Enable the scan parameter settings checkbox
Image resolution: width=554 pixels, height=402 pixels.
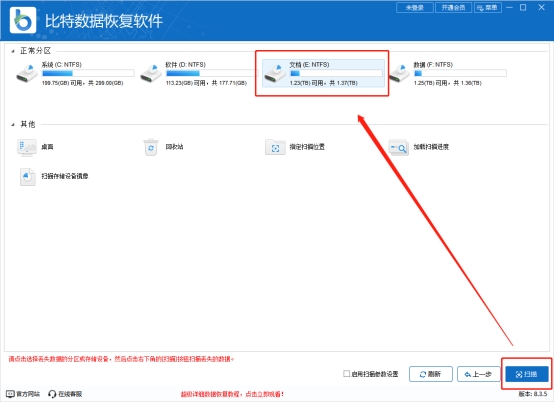pos(347,373)
